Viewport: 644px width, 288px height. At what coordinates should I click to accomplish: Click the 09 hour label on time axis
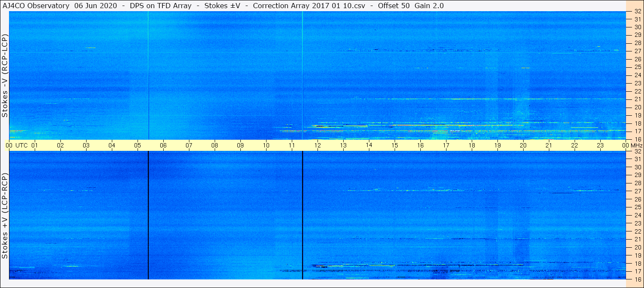(x=240, y=145)
